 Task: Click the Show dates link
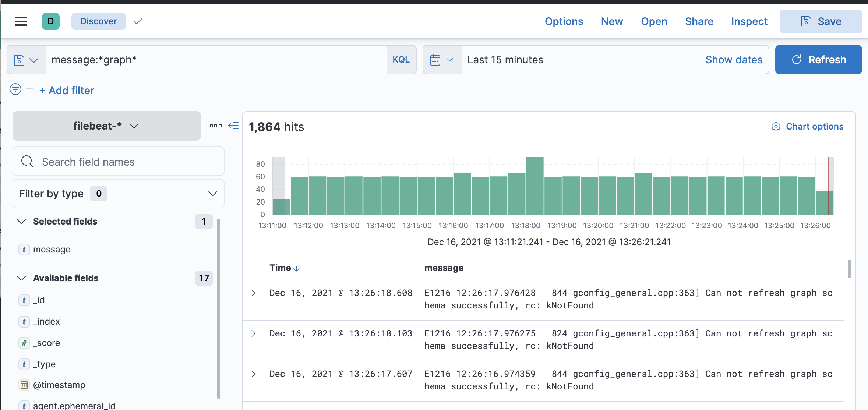pyautogui.click(x=734, y=60)
